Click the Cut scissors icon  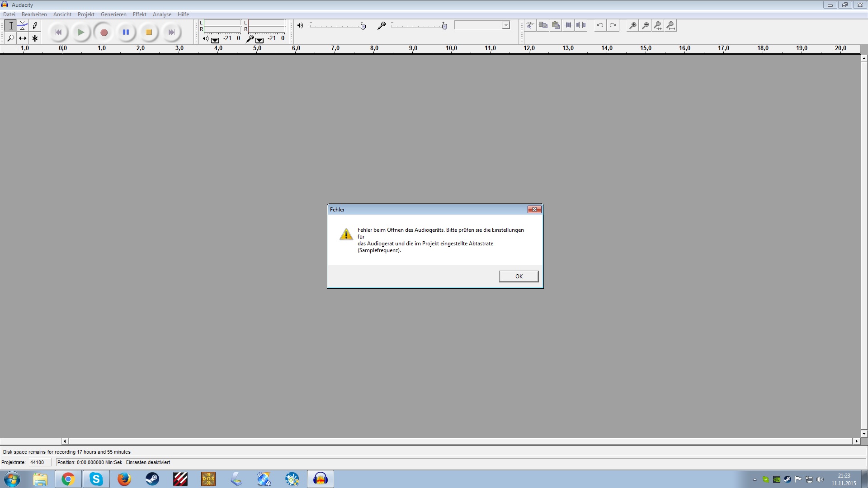(x=530, y=25)
